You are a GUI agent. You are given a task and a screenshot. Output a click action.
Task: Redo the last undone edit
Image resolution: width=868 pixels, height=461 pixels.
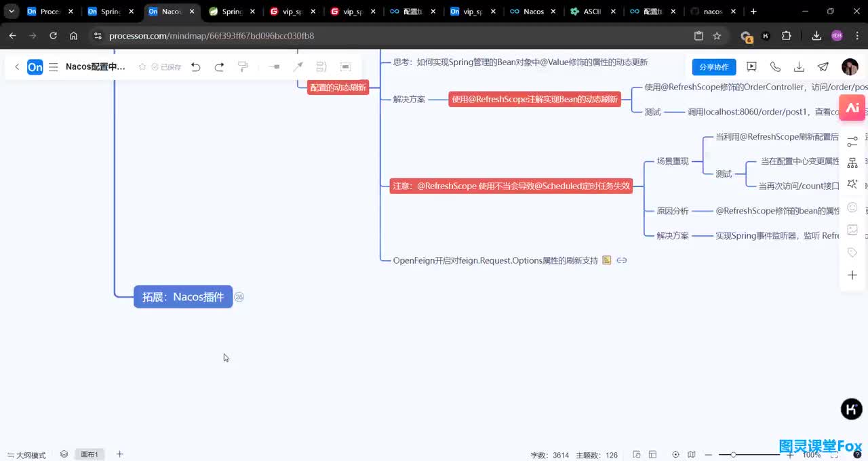(219, 67)
